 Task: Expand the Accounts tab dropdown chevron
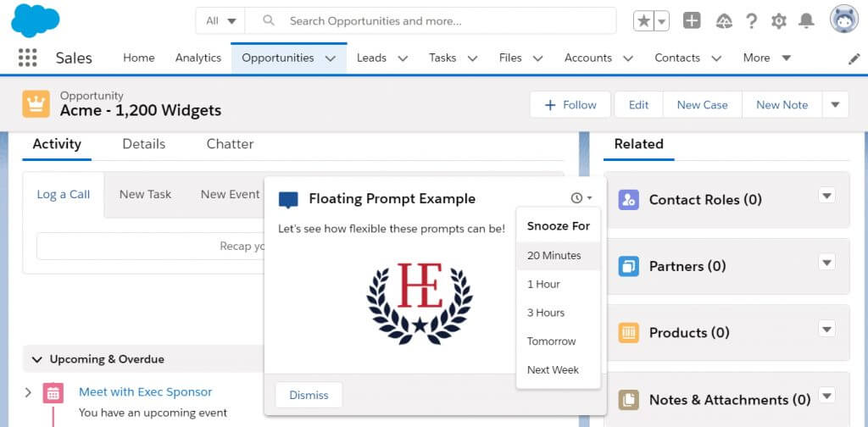pyautogui.click(x=628, y=58)
